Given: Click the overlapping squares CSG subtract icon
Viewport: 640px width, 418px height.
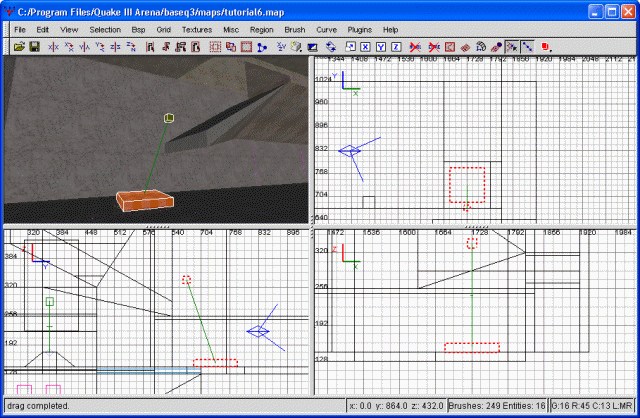Looking at the screenshot, I should (231, 47).
